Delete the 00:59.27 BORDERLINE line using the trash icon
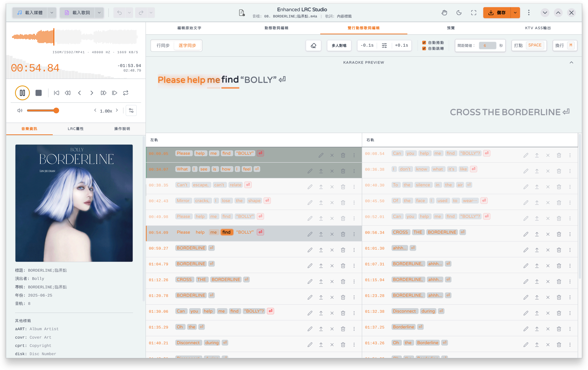This screenshot has width=588, height=370. click(x=343, y=250)
